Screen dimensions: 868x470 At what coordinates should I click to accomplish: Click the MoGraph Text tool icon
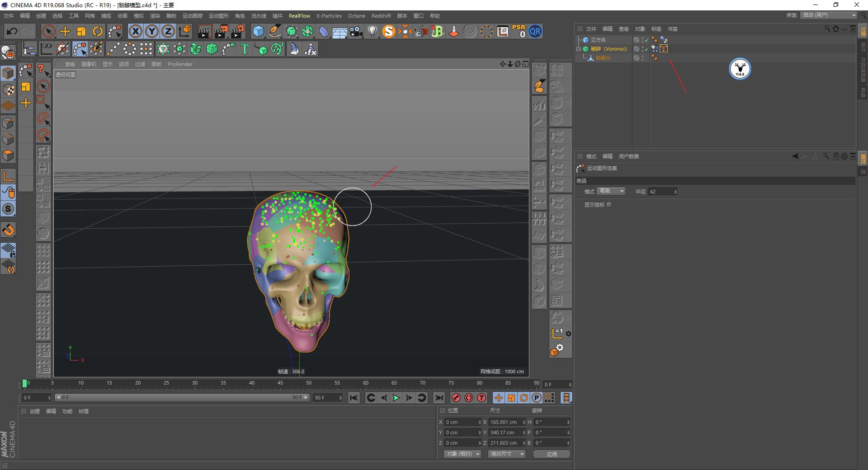[244, 49]
